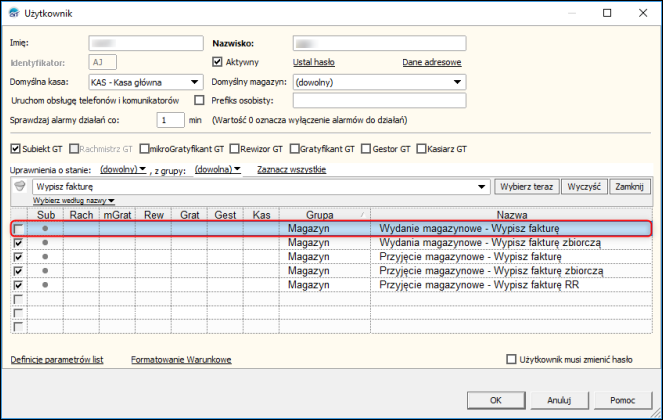Open the Ustal hasło link
The image size is (663, 420).
point(313,62)
